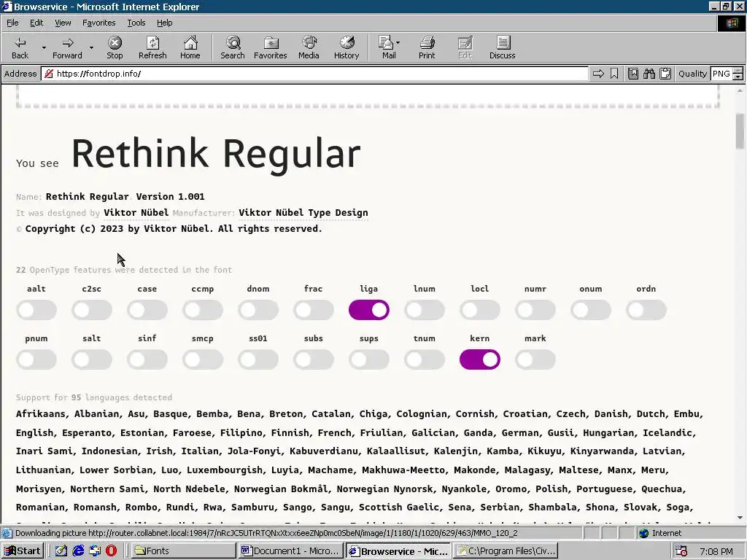This screenshot has height=560, width=747.
Task: Stop the page from loading
Action: tap(115, 47)
